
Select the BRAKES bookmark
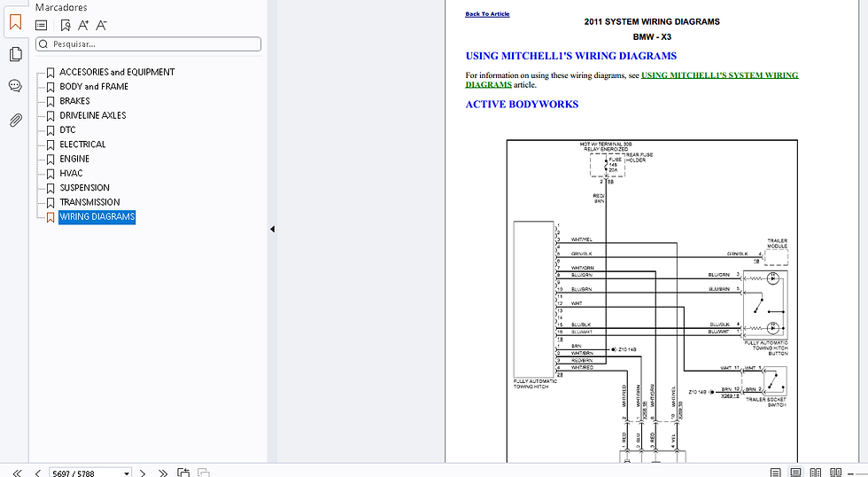74,101
